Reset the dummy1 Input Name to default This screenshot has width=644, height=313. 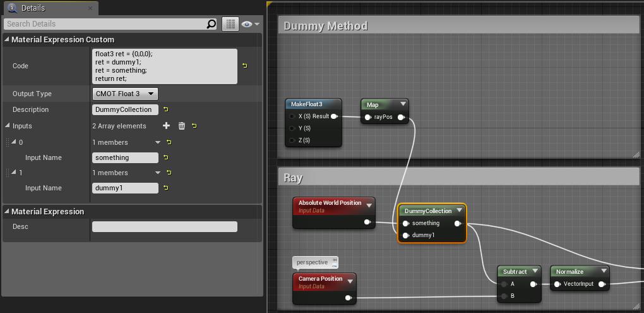166,188
